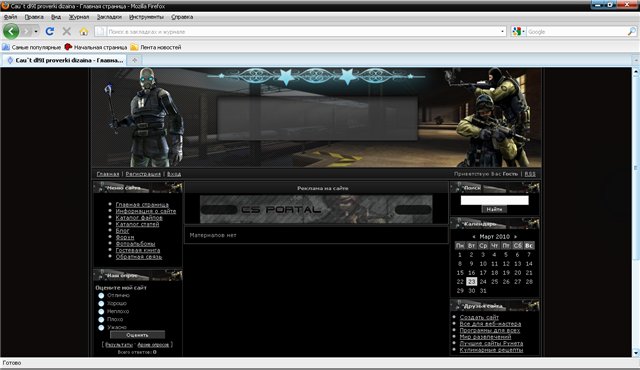Open the Лента новостей bookmark folder icon
This screenshot has width=640, height=370.
134,47
